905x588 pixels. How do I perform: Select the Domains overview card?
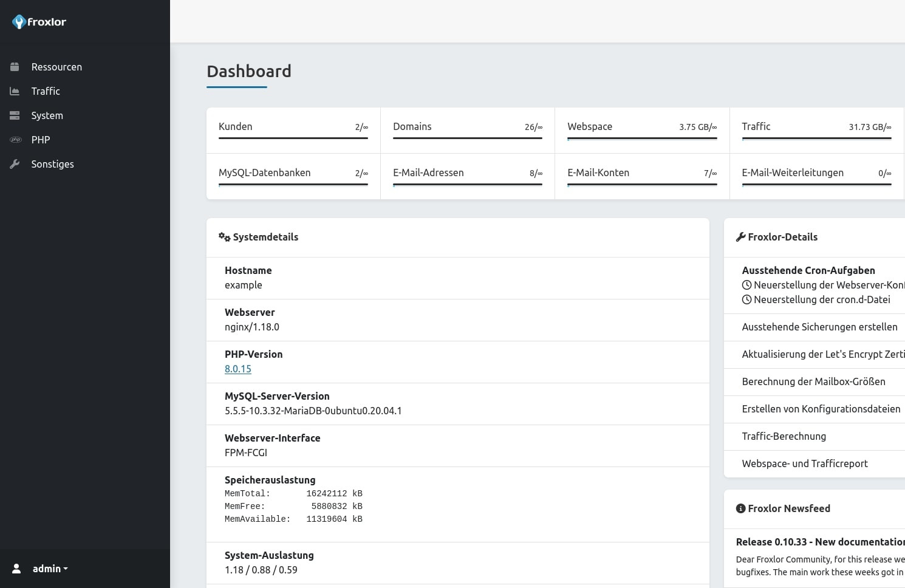tap(467, 129)
